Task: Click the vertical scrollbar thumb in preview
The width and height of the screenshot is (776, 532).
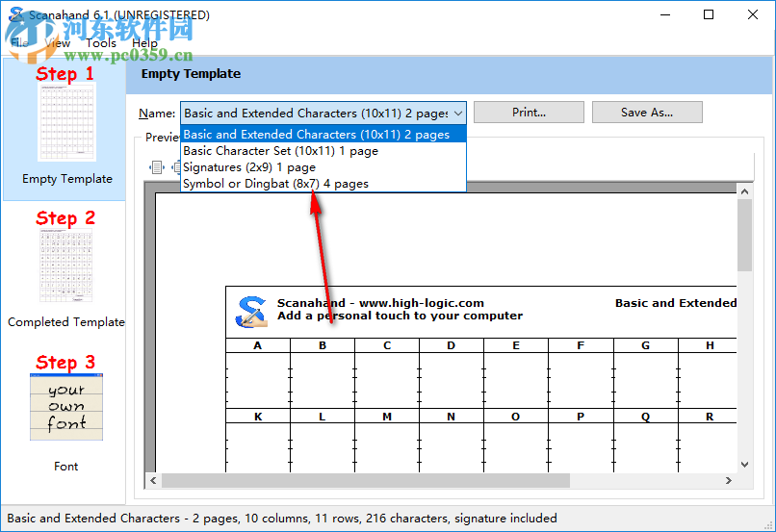Action: click(744, 236)
